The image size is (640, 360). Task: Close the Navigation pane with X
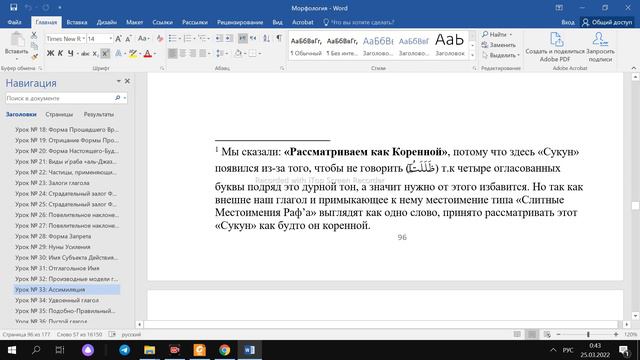point(127,81)
